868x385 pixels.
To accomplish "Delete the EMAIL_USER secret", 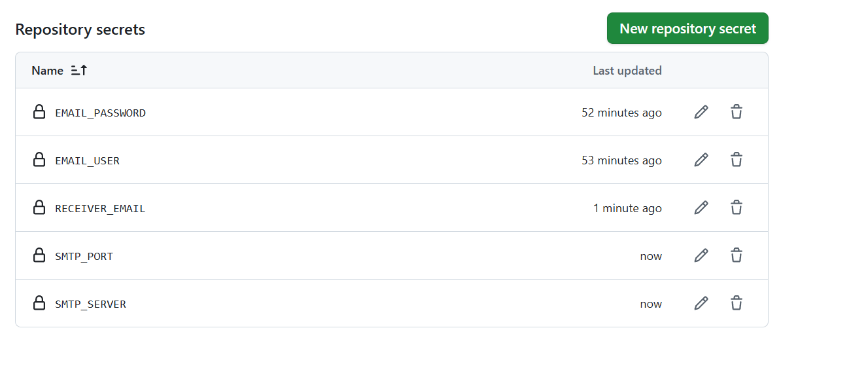I will pyautogui.click(x=737, y=160).
